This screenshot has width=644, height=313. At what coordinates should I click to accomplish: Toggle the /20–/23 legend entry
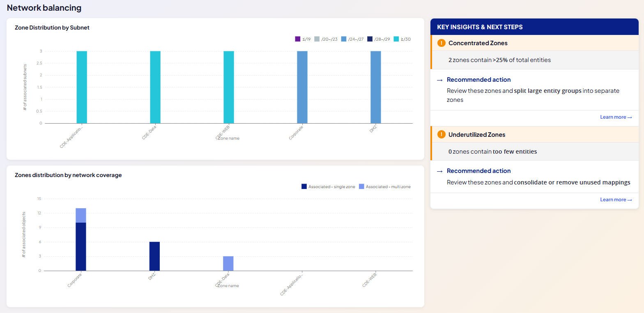326,39
